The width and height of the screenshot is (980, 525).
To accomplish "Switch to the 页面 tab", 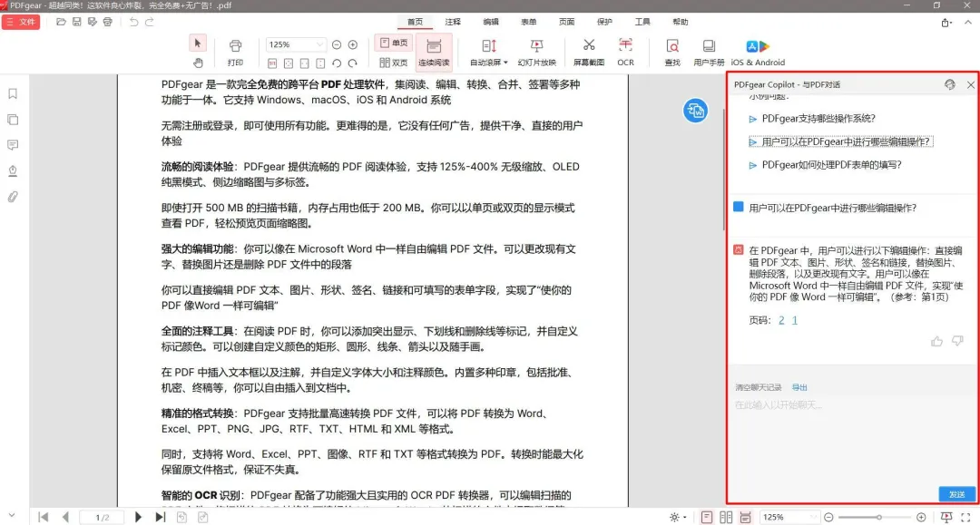I will coord(566,22).
